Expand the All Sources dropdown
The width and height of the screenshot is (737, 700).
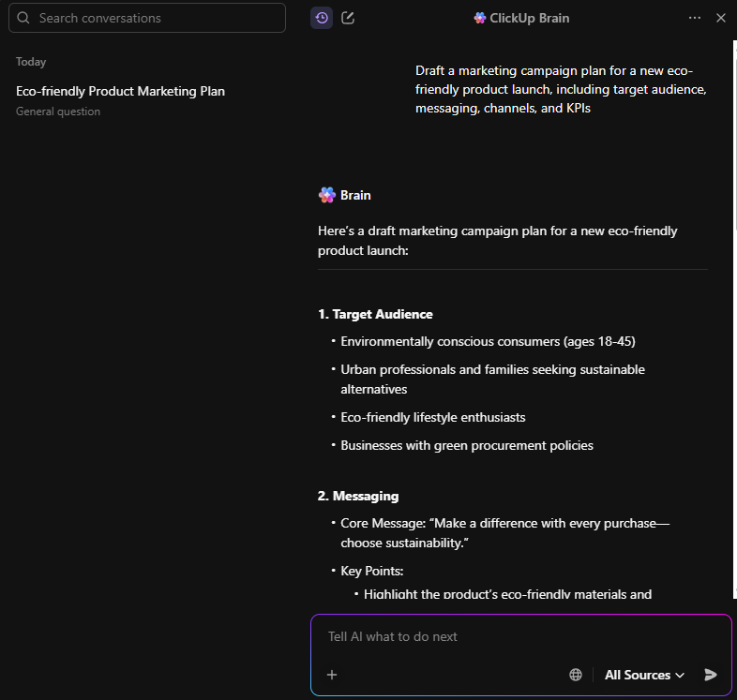[644, 675]
